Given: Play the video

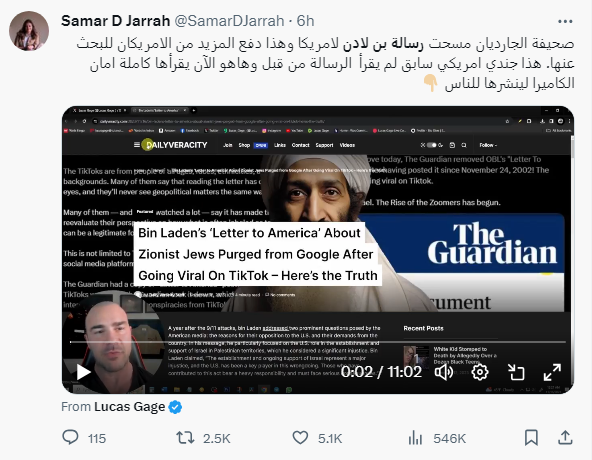Looking at the screenshot, I should [83, 372].
